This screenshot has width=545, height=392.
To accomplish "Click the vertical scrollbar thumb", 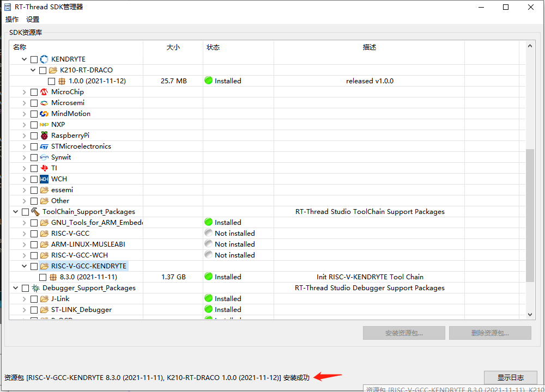I will pyautogui.click(x=530, y=215).
